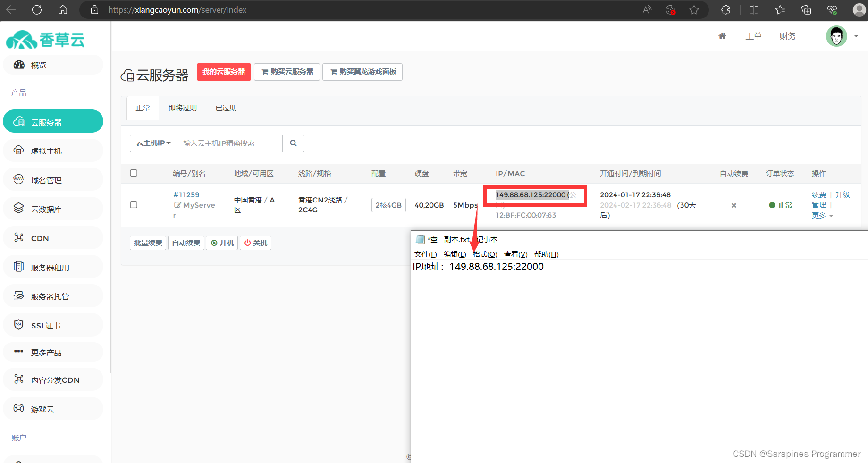Click 管理 link for the server
This screenshot has height=463, width=868.
(819, 205)
